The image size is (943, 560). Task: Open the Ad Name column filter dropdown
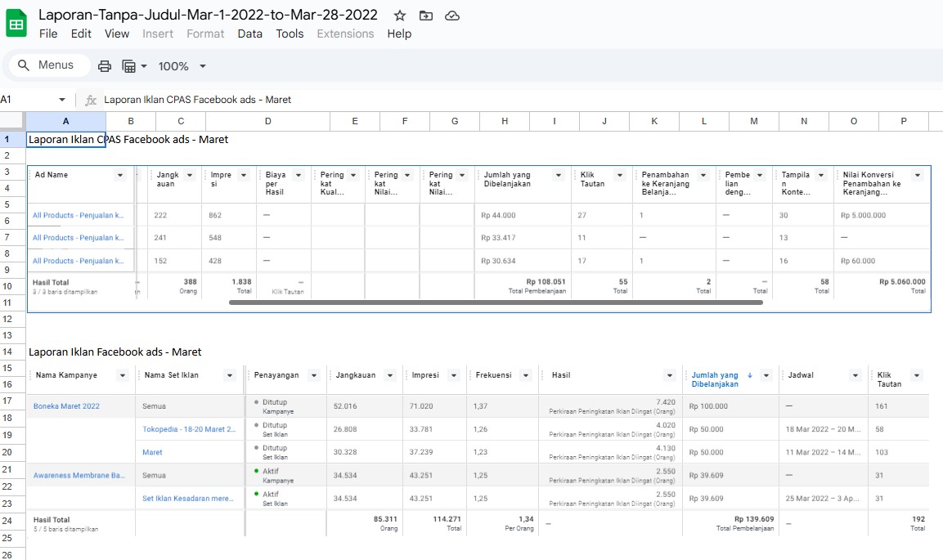tap(120, 175)
